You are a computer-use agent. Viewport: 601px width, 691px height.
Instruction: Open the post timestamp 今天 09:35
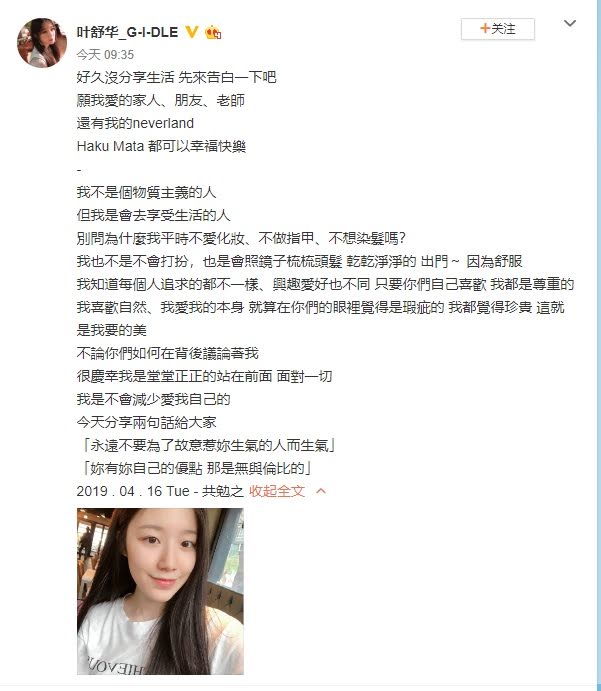(x=105, y=55)
